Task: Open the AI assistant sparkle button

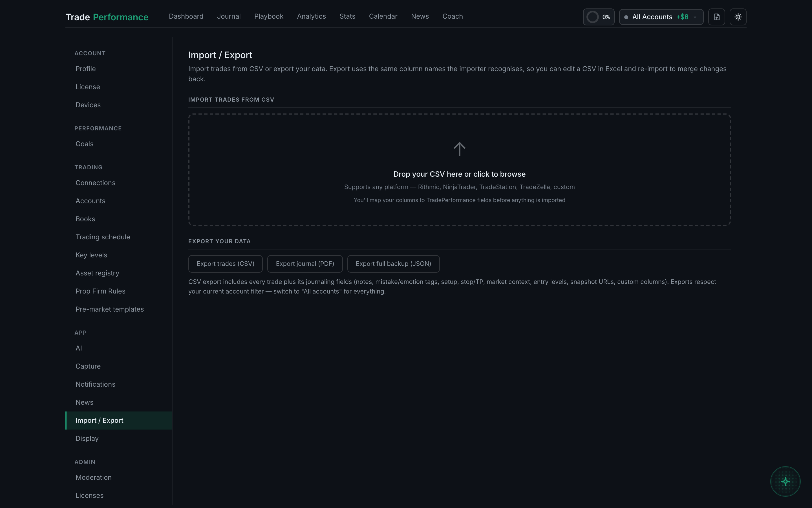Action: click(x=785, y=481)
